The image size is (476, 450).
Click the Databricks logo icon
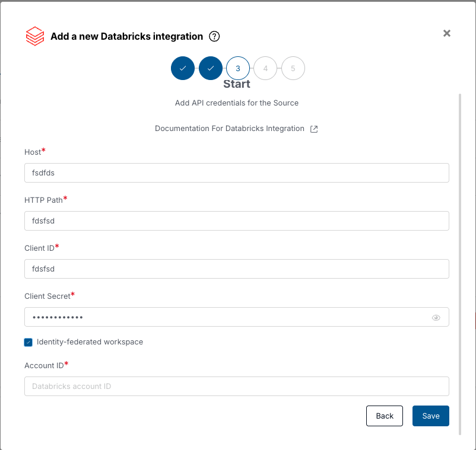(35, 36)
